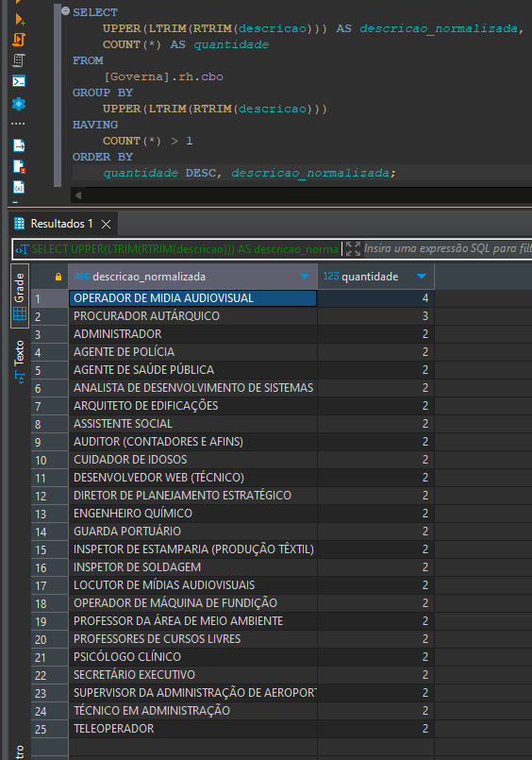Switch results view to Texto mode
The width and height of the screenshot is (532, 760).
click(20, 363)
